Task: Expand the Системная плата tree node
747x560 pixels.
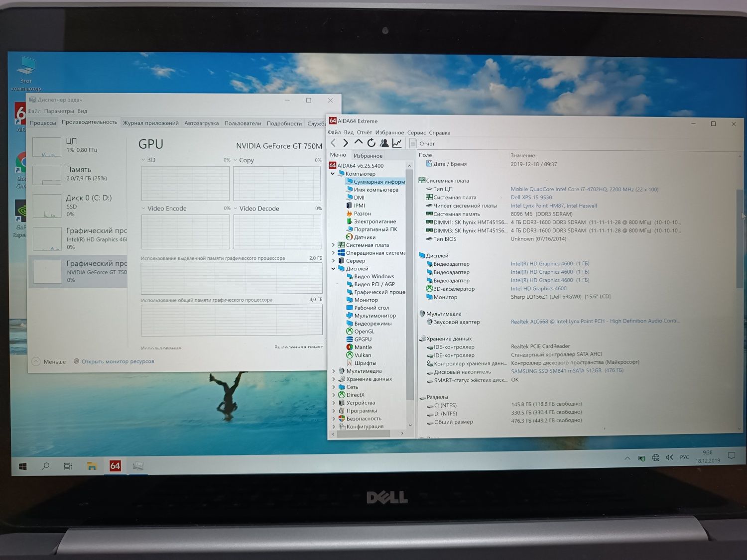Action: (x=333, y=245)
